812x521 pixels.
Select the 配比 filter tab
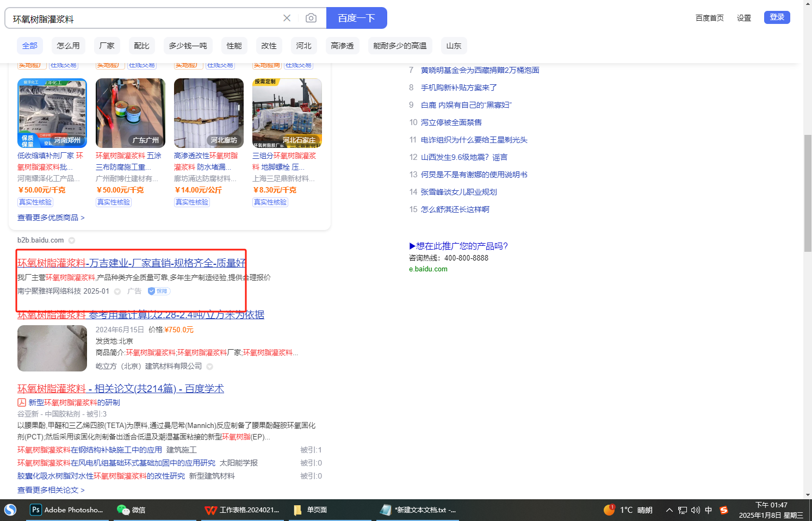point(142,46)
